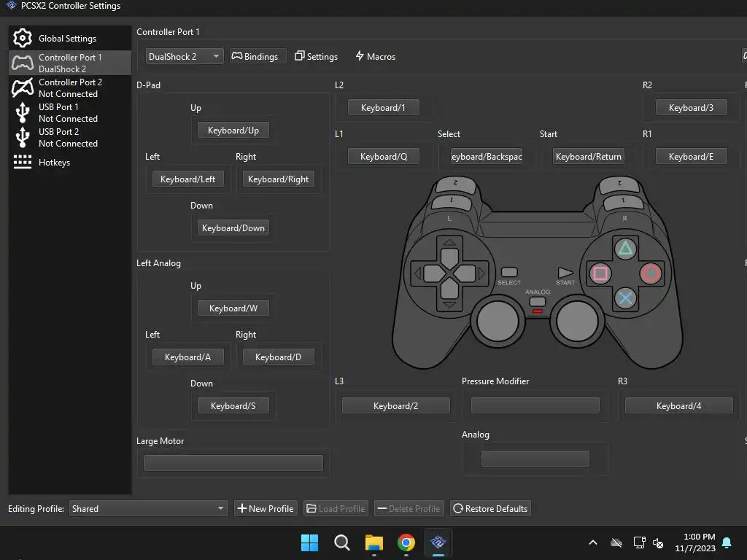
Task: Open clock and date flyout
Action: coord(695,542)
